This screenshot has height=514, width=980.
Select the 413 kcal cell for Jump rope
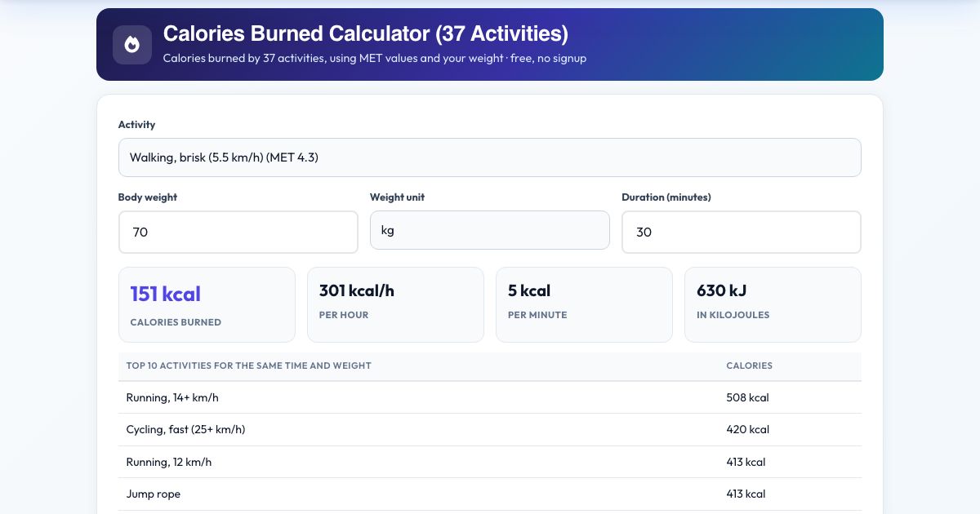point(746,494)
